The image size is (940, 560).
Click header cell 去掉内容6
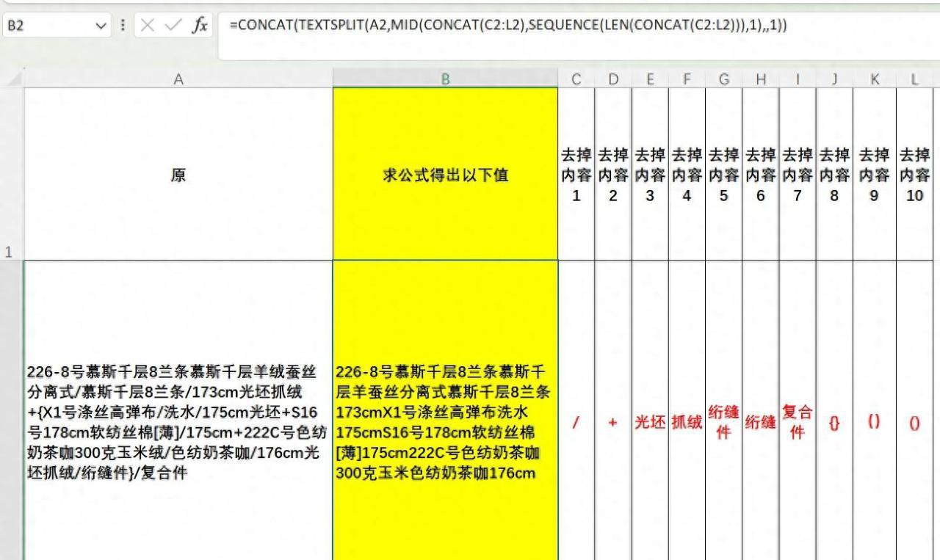pyautogui.click(x=761, y=174)
